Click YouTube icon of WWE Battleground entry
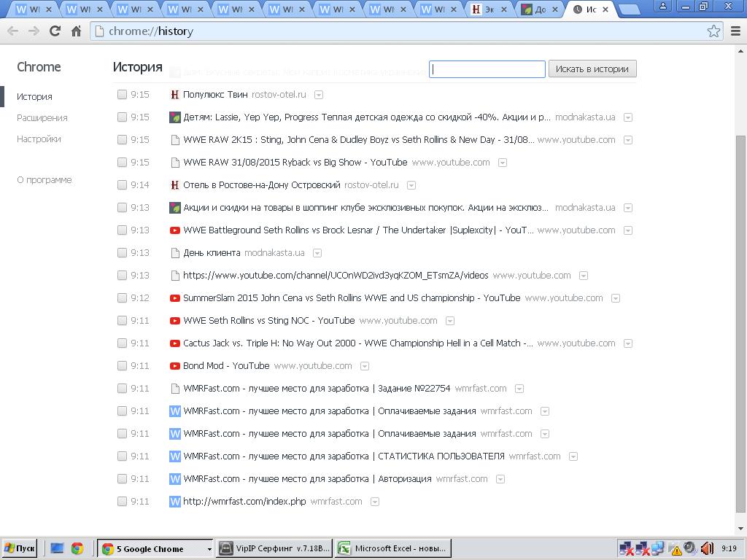The width and height of the screenshot is (747, 560). 175,230
